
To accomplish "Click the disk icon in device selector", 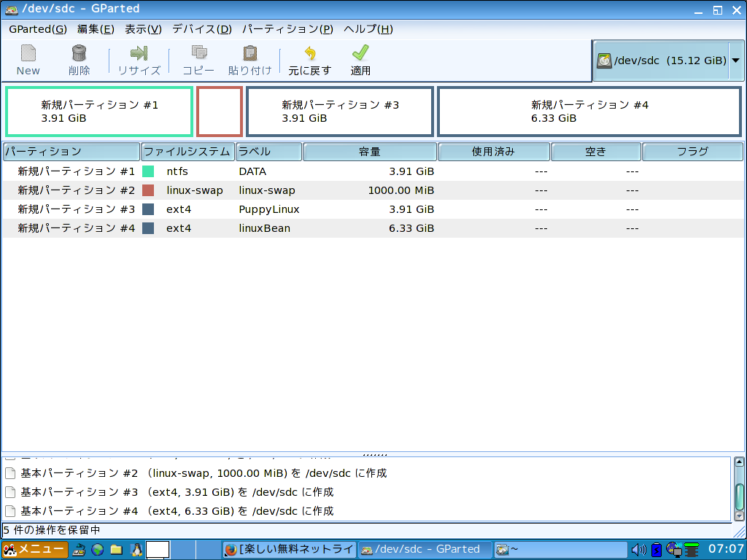I will (x=604, y=61).
